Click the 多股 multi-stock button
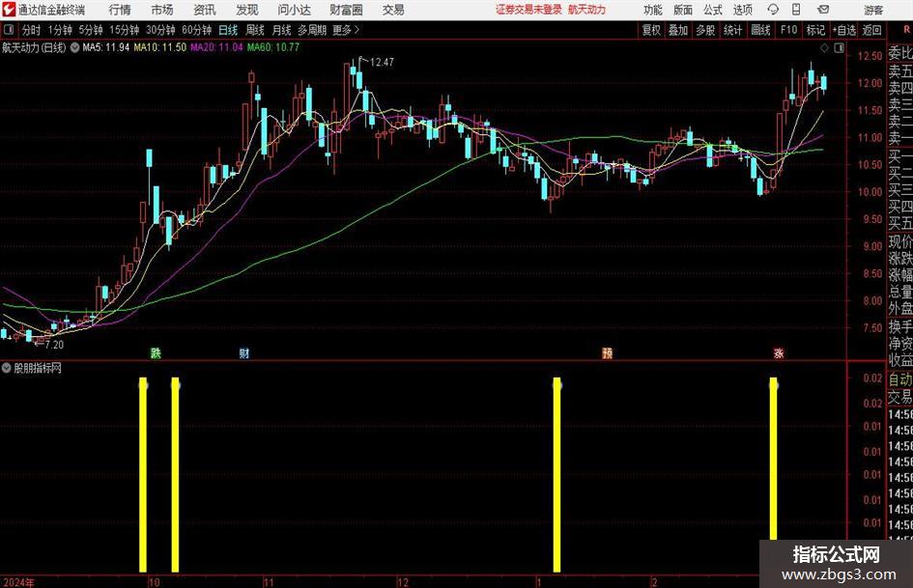Image resolution: width=913 pixels, height=588 pixels. click(705, 30)
